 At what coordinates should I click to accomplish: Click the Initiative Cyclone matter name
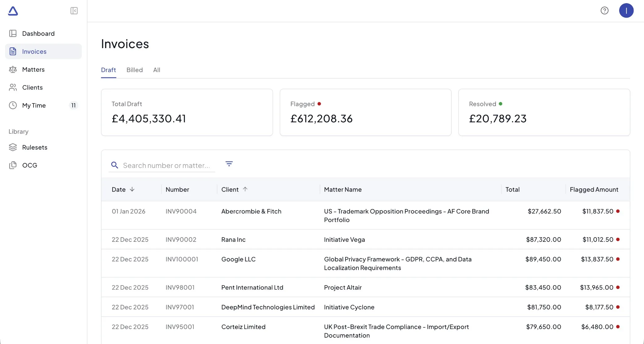tap(349, 307)
